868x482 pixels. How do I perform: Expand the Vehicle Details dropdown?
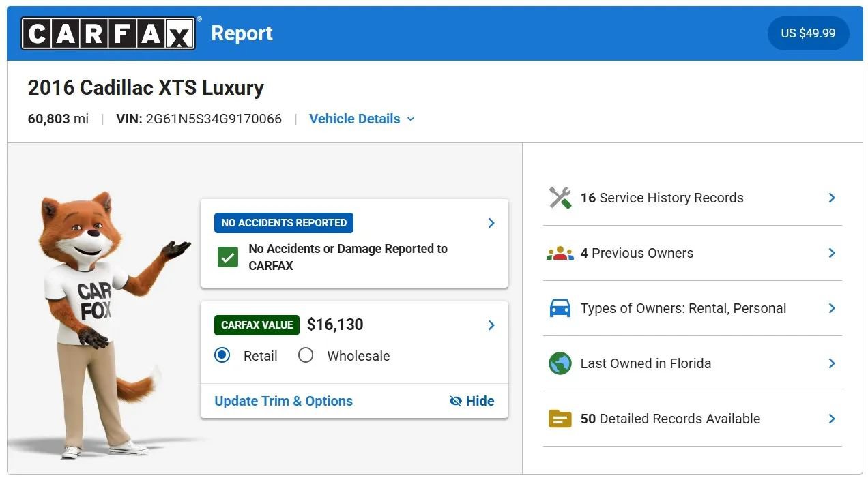click(x=362, y=119)
